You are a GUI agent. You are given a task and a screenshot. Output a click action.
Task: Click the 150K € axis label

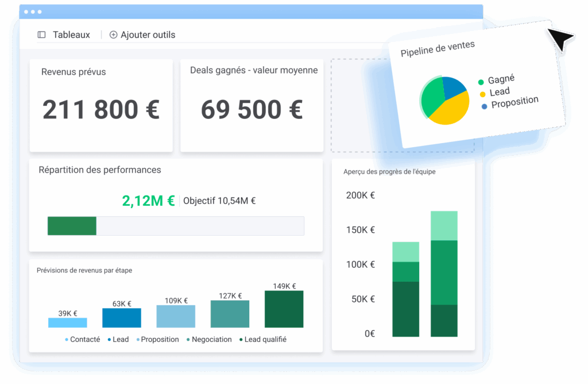coord(361,230)
